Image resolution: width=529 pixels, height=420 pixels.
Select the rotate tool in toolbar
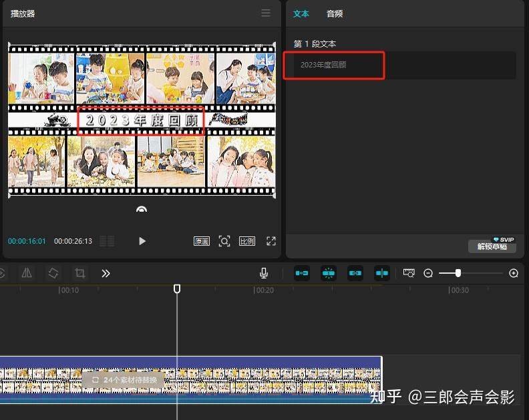[x=53, y=273]
